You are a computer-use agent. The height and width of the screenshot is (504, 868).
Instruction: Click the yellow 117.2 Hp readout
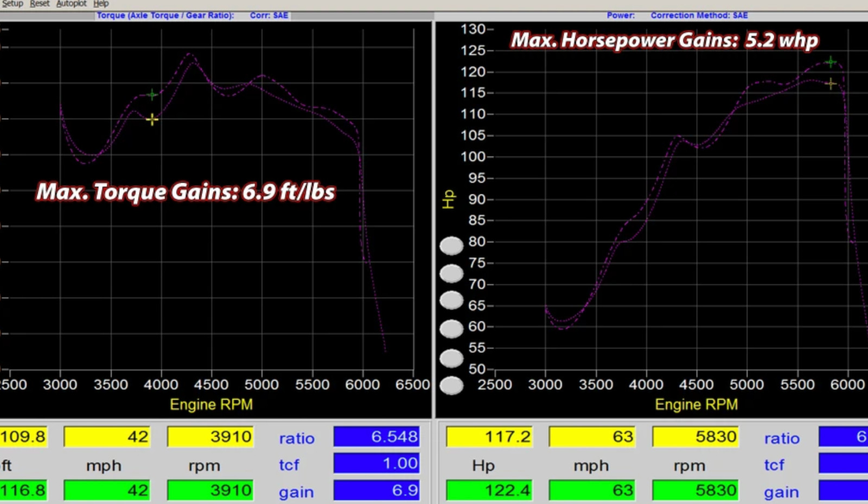coord(489,437)
